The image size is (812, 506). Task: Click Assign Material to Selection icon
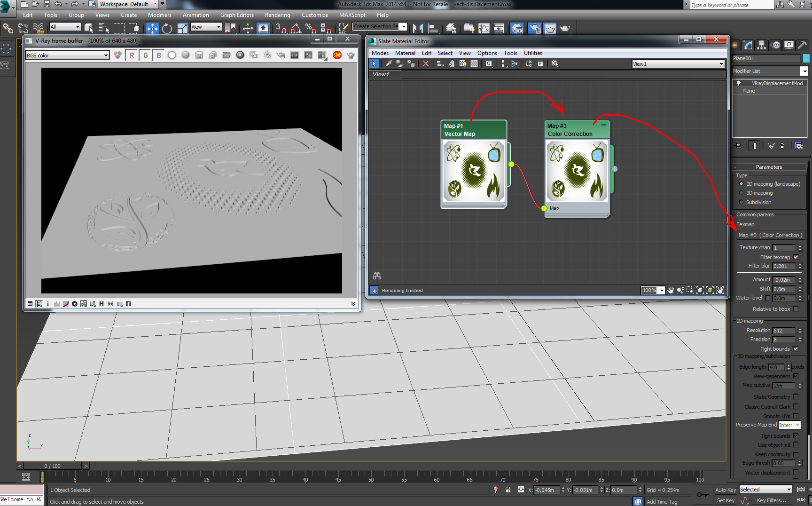[411, 63]
